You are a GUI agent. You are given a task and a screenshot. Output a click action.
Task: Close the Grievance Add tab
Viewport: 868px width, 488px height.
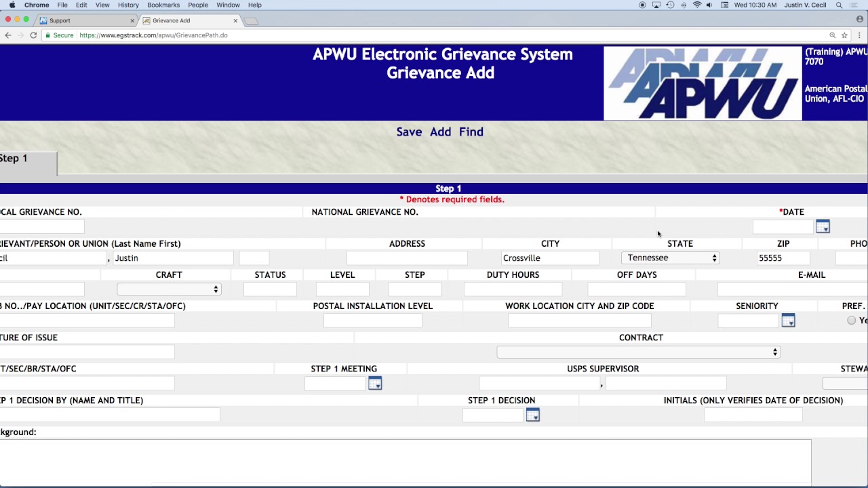[235, 20]
